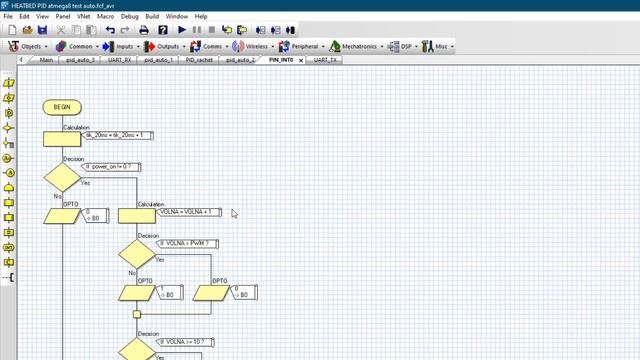The height and width of the screenshot is (360, 640).
Task: Expand the DSP components dropdown
Action: [416, 47]
